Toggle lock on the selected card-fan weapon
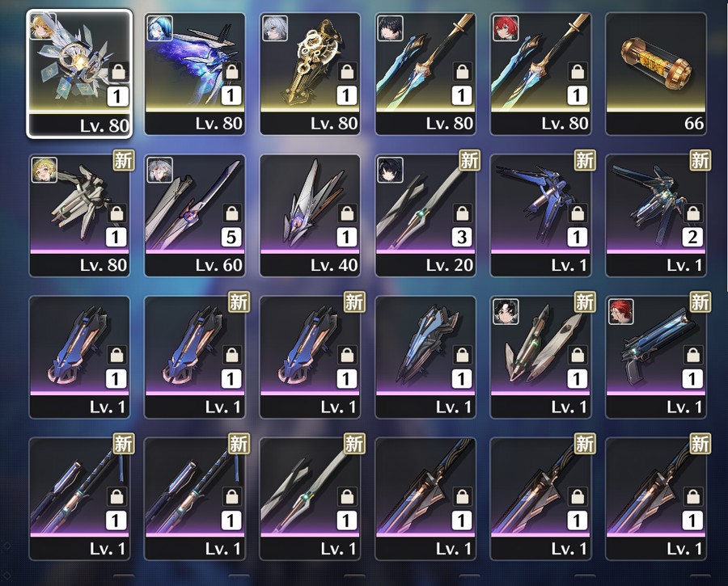This screenshot has height=586, width=728. pyautogui.click(x=118, y=73)
